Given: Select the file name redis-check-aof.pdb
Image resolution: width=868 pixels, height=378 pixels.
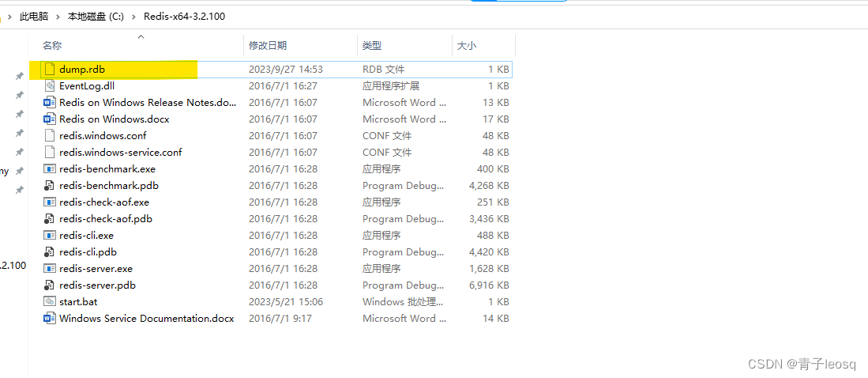Looking at the screenshot, I should point(106,219).
